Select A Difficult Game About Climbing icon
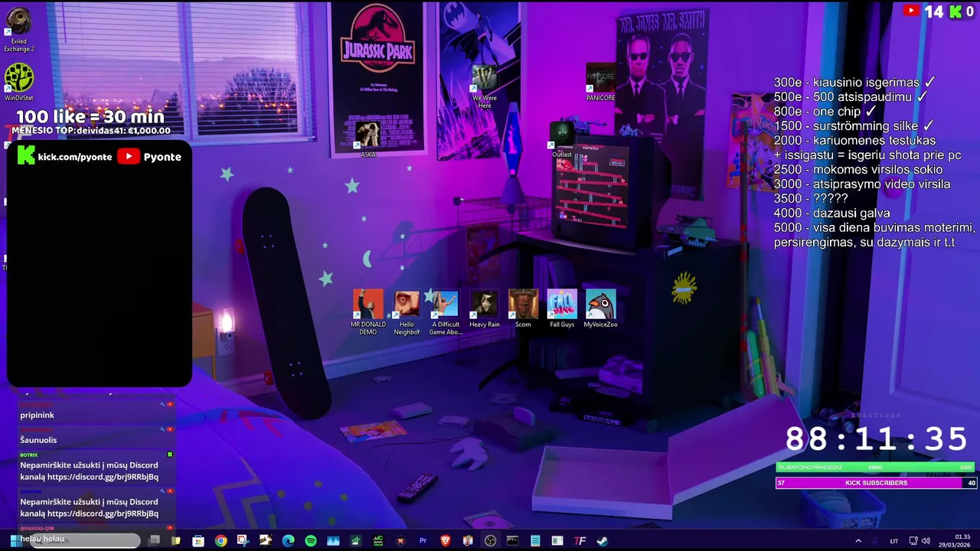The image size is (980, 551). (445, 312)
